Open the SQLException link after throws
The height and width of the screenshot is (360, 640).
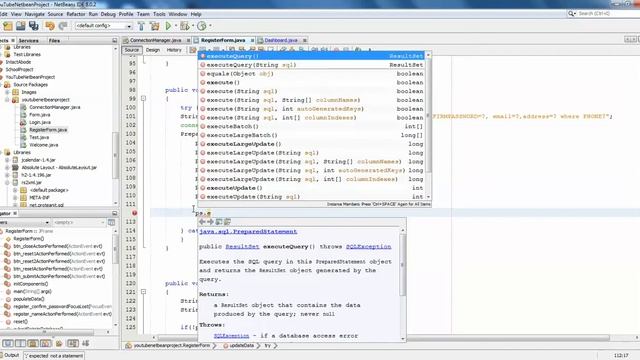click(368, 247)
